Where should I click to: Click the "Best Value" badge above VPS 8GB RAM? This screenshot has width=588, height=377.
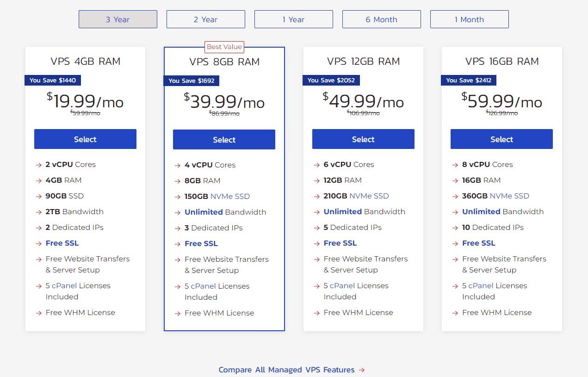(224, 47)
